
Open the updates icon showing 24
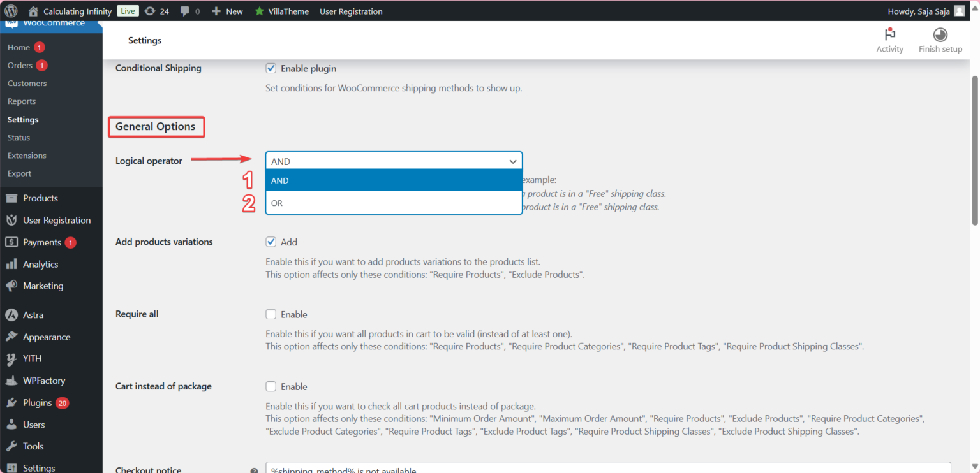(150, 11)
